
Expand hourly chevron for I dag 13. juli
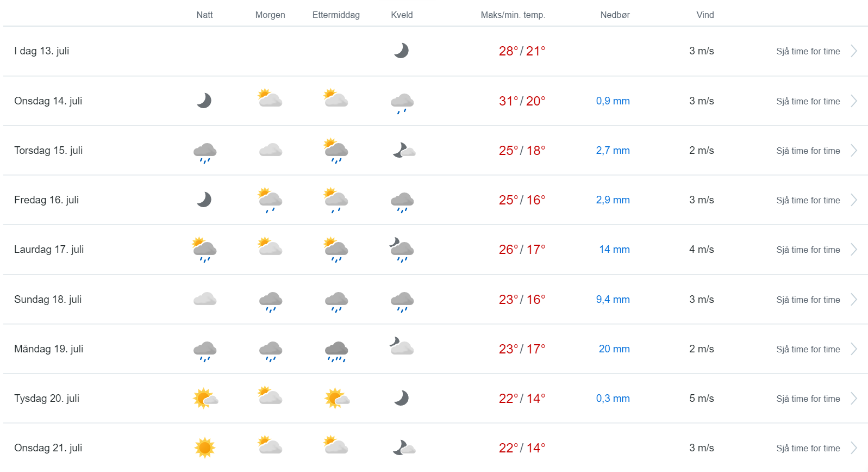tap(854, 51)
